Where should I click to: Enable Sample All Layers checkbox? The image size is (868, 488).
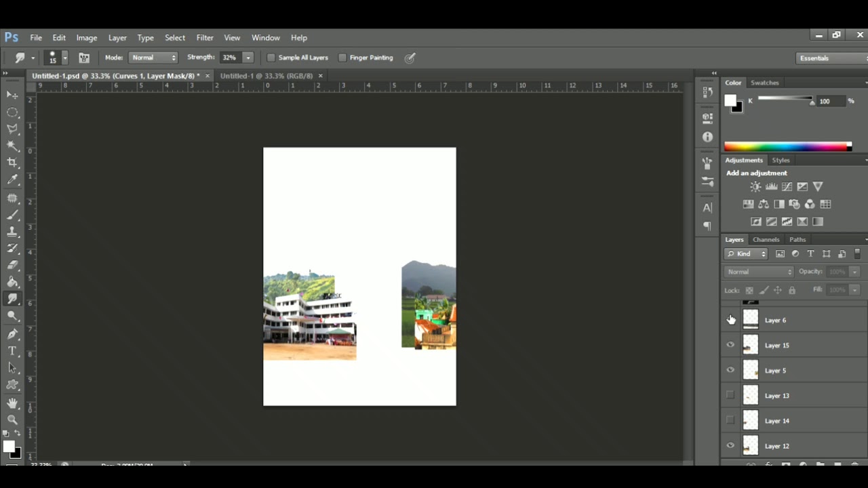pyautogui.click(x=271, y=58)
